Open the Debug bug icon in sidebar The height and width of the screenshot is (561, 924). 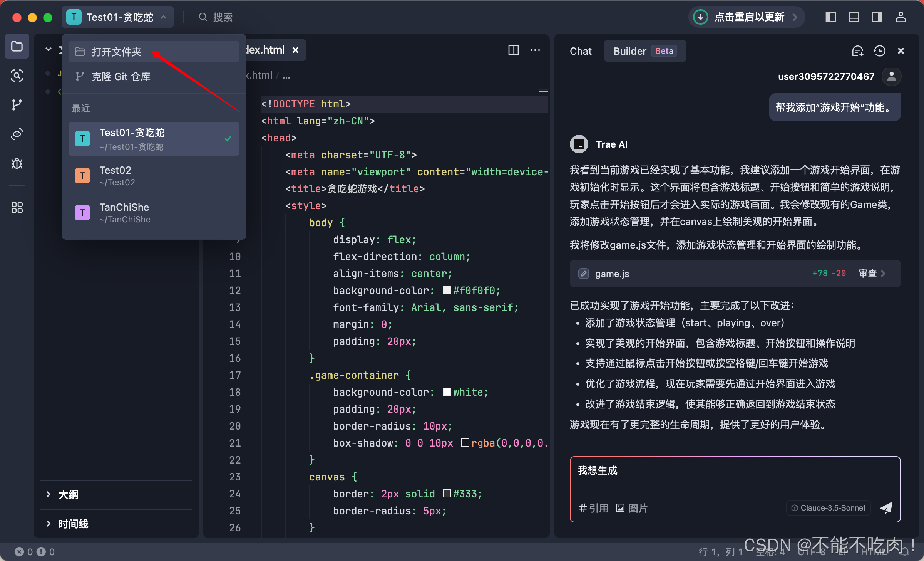[17, 164]
